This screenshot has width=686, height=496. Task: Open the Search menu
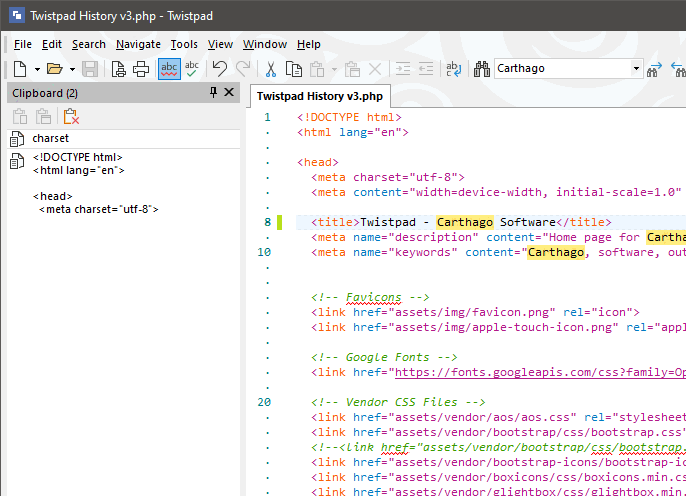[89, 44]
